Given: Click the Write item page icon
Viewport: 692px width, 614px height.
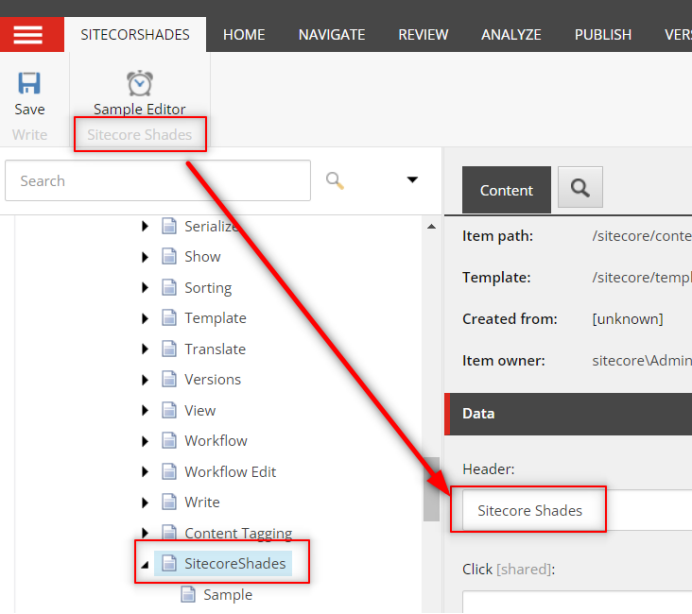Looking at the screenshot, I should point(169,502).
